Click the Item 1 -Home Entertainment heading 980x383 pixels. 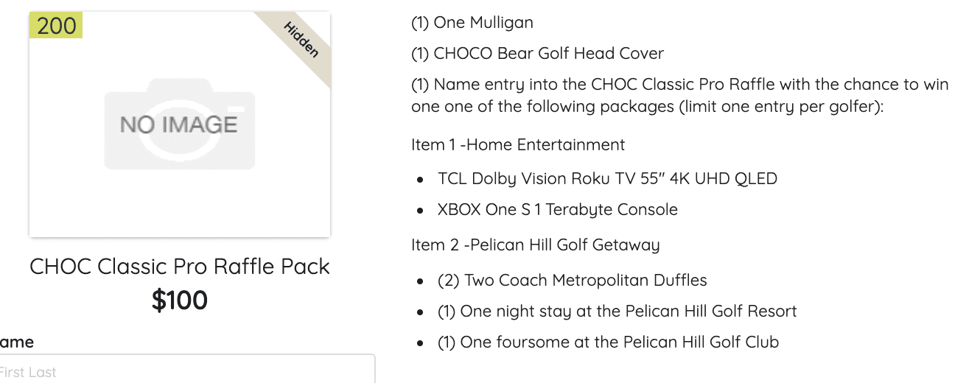[x=518, y=144]
